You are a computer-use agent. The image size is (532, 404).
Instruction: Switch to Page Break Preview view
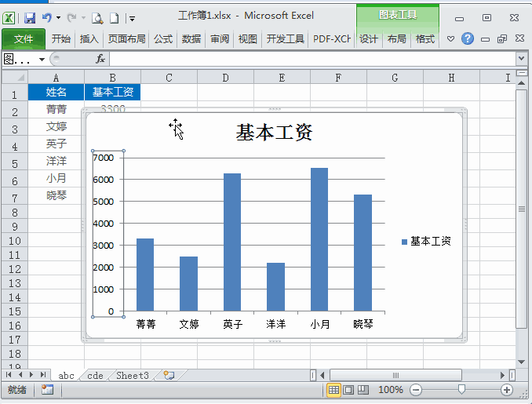tap(363, 390)
